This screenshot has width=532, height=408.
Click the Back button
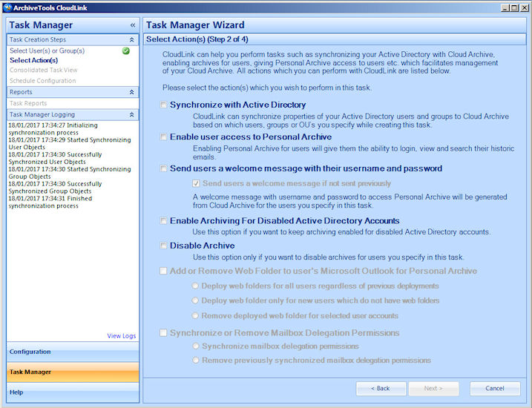point(381,388)
